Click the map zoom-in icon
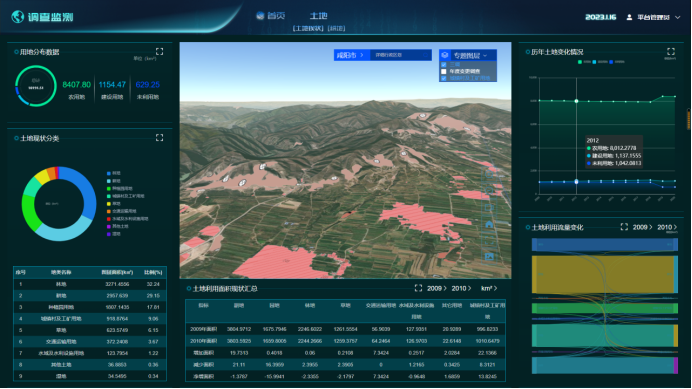692x389 pixels. (x=489, y=174)
